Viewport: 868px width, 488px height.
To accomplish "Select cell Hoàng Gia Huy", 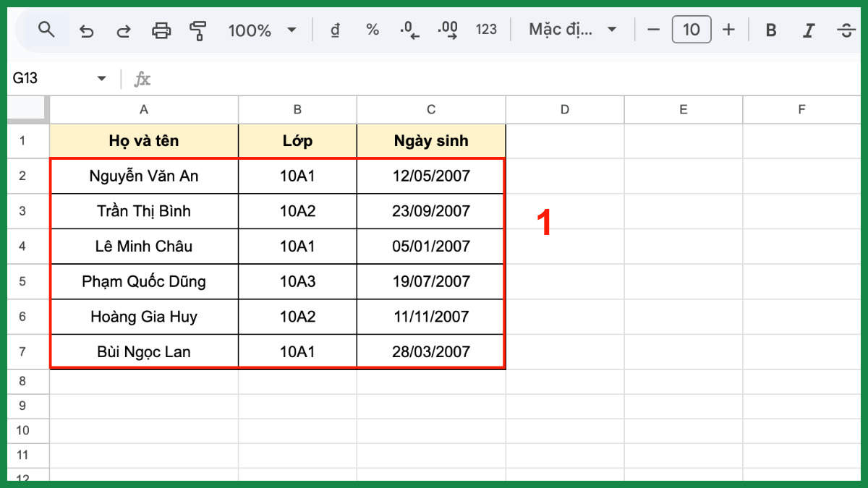I will 144,317.
